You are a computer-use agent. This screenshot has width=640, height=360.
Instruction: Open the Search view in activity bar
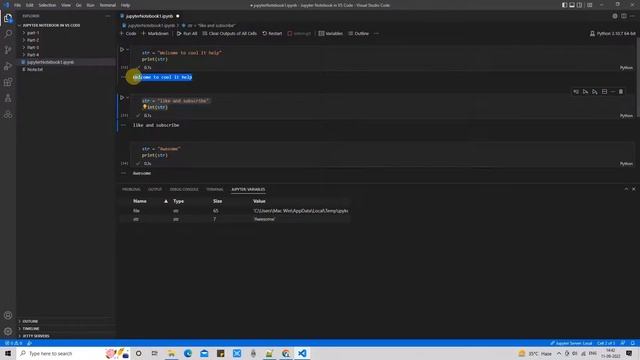click(x=8, y=34)
